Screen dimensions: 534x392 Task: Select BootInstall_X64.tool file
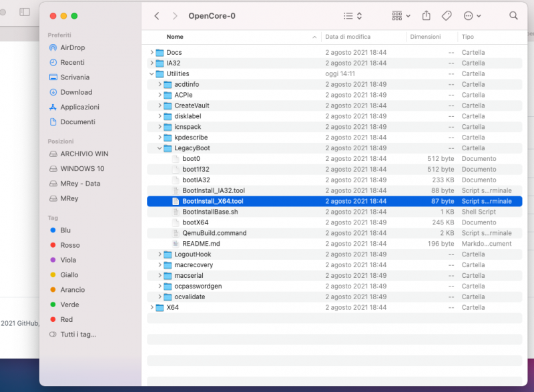pyautogui.click(x=334, y=201)
